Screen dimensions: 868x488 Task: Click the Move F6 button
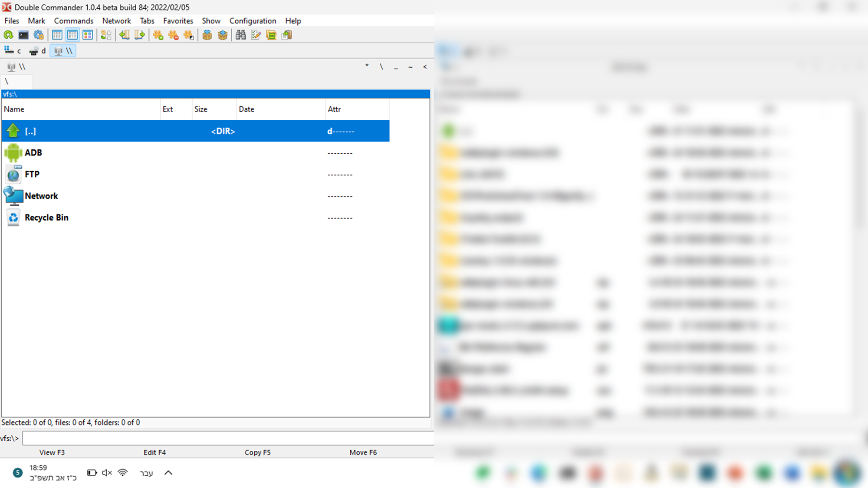[x=363, y=452]
